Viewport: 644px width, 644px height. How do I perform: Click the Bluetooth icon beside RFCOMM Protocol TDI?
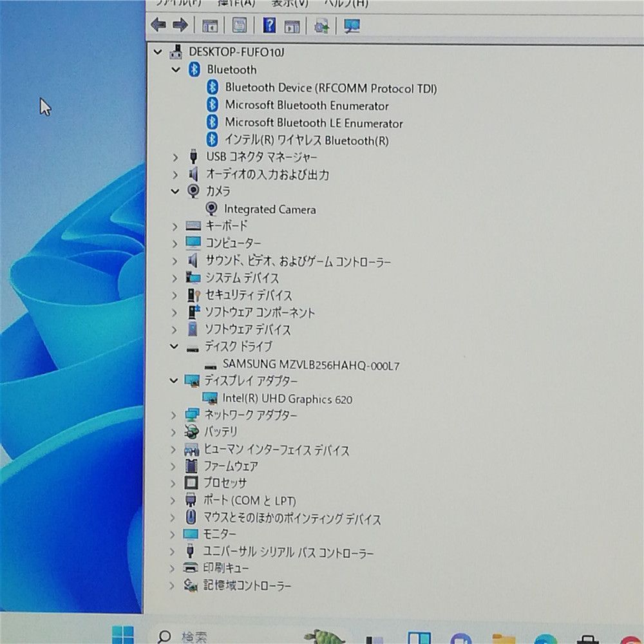click(x=213, y=87)
